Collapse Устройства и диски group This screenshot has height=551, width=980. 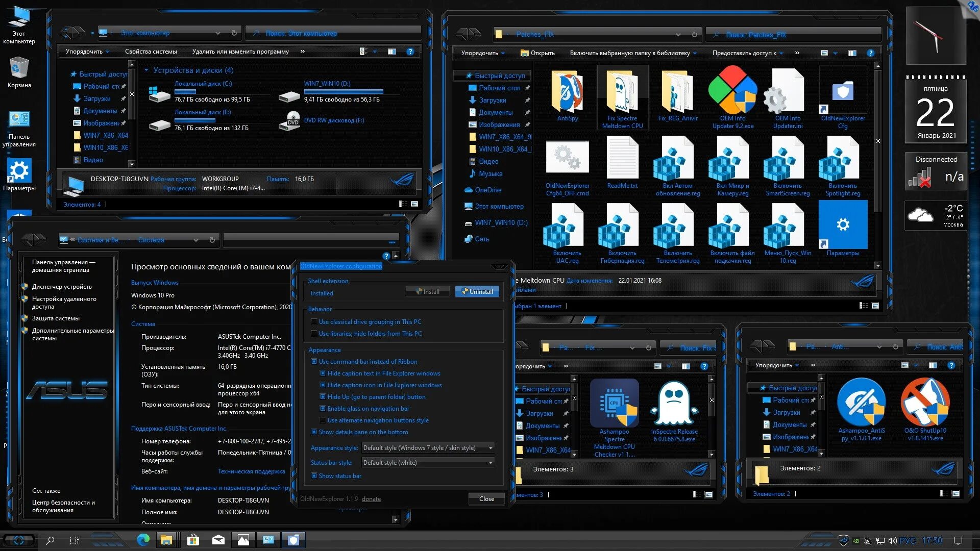coord(146,70)
